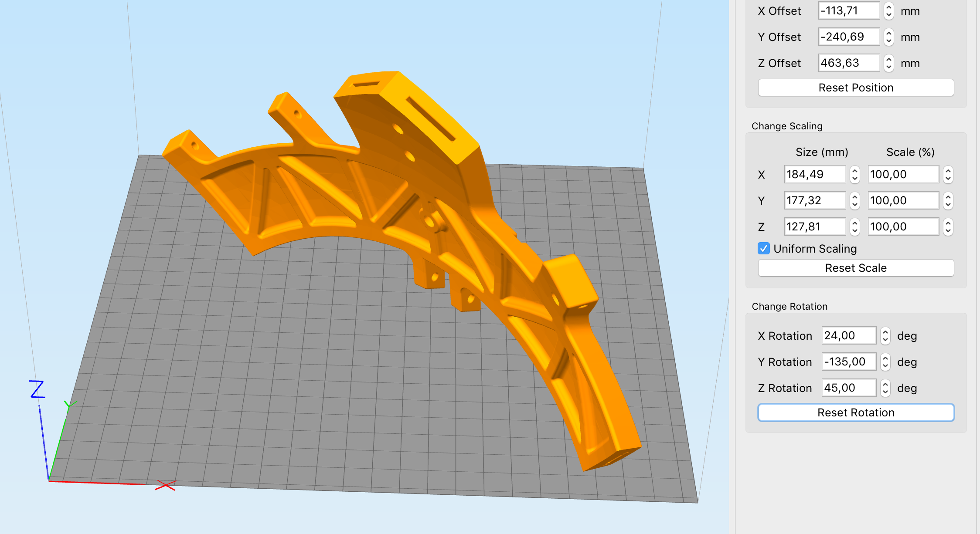Screen dimensions: 980x534
Task: Click the X Rotation stepper arrows
Action: click(885, 336)
